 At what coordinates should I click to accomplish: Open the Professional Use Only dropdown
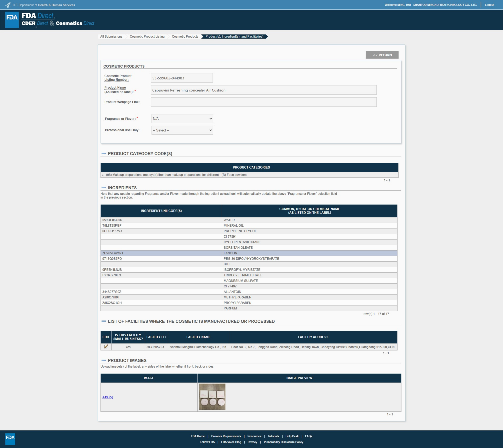(x=182, y=130)
